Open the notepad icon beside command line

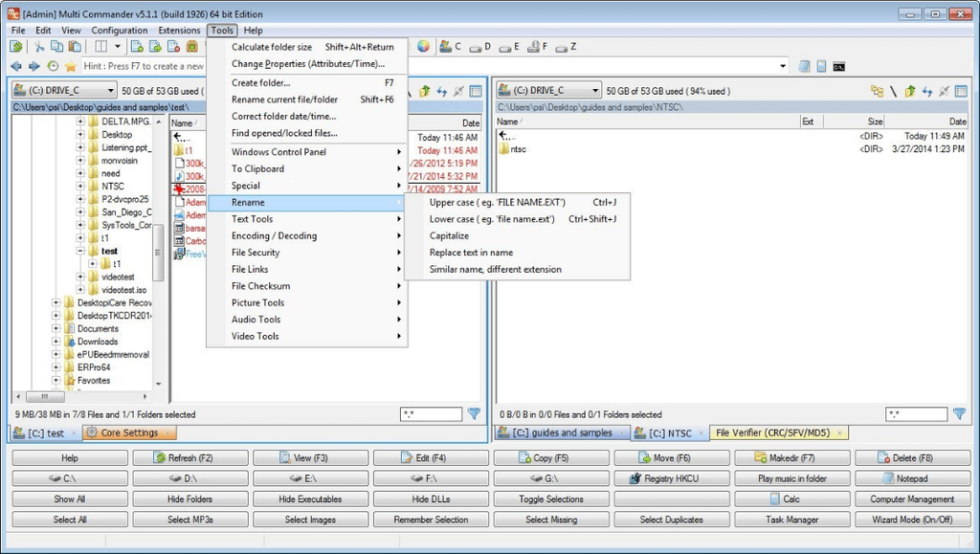coord(804,66)
